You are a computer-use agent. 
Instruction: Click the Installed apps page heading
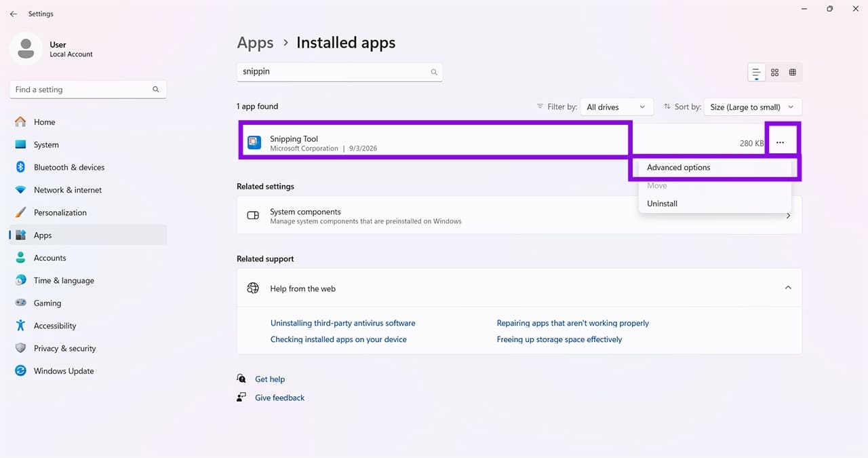(346, 43)
